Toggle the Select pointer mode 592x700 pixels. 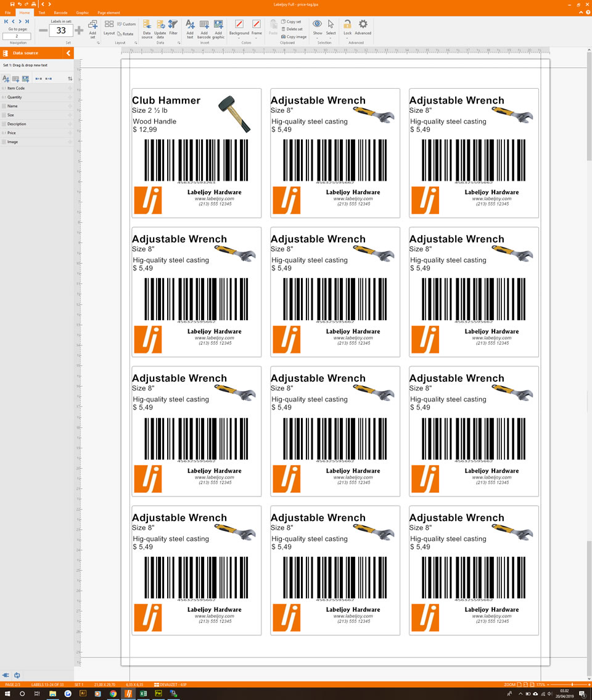point(331,27)
